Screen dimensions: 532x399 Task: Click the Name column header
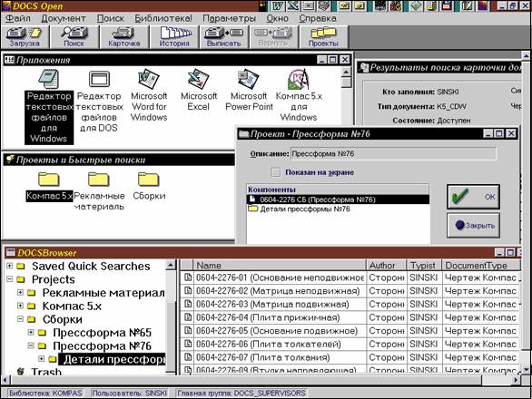click(x=279, y=266)
